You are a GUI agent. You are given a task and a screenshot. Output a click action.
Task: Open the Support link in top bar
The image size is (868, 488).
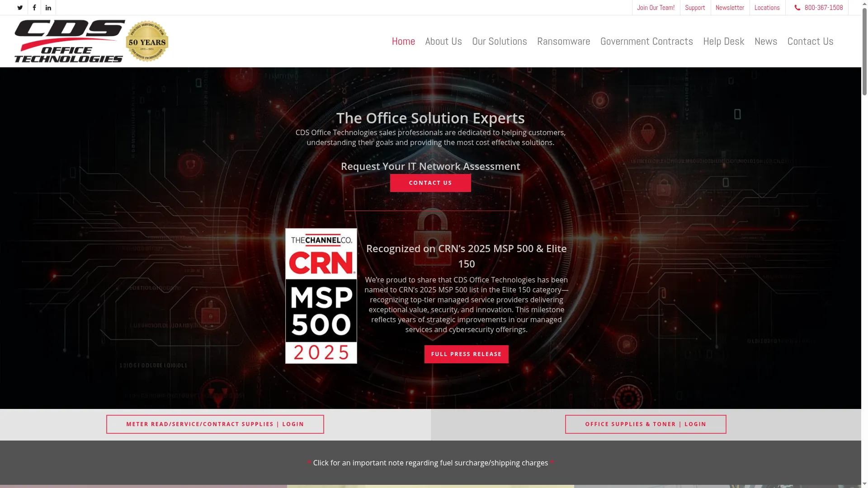695,8
